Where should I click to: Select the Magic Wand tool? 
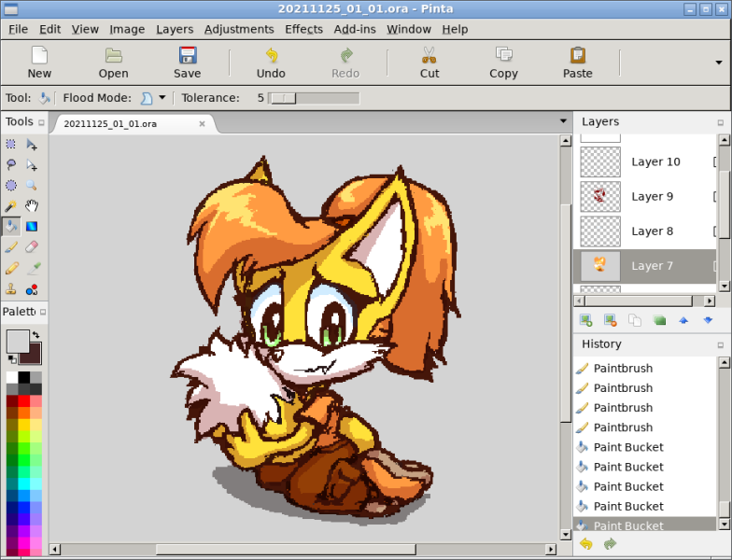coord(11,205)
